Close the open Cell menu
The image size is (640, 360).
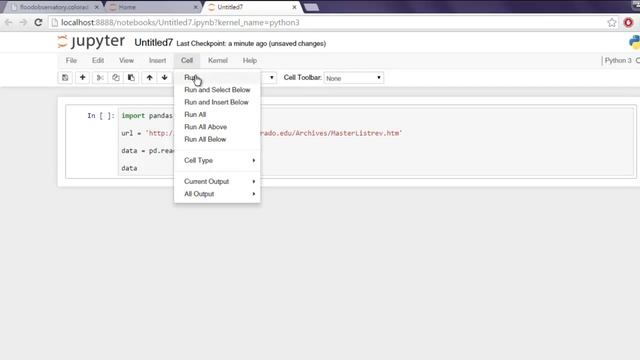tap(187, 60)
